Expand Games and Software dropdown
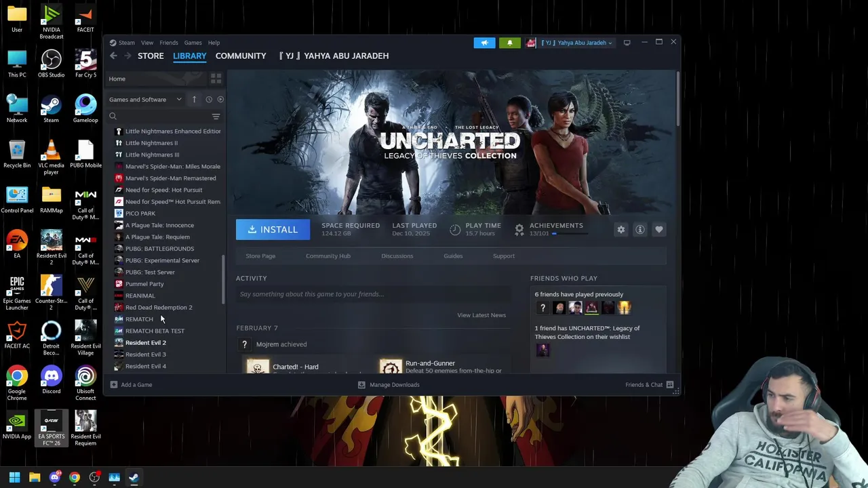Image resolution: width=868 pixels, height=488 pixels. 145,100
